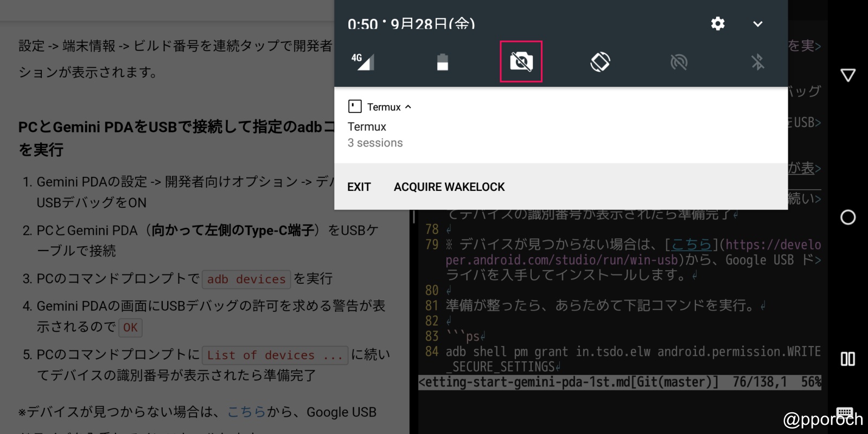
Task: Toggle the auto-rotate tile
Action: 600,61
